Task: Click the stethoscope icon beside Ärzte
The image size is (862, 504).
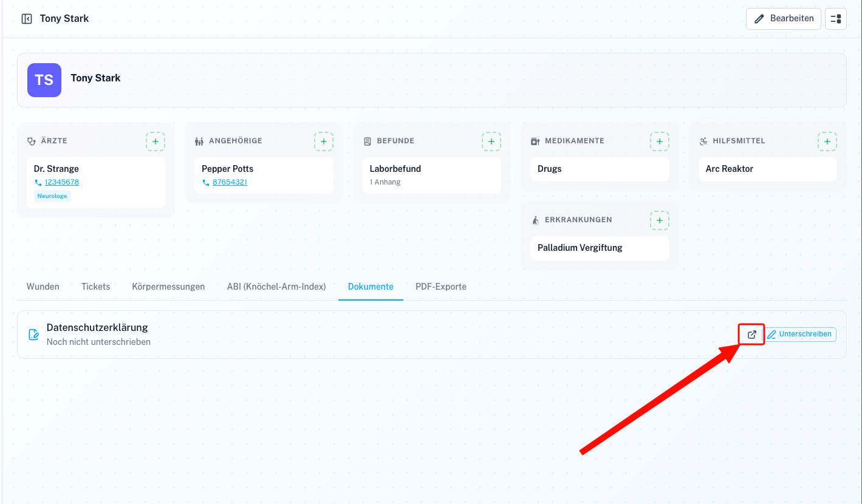Action: [32, 141]
